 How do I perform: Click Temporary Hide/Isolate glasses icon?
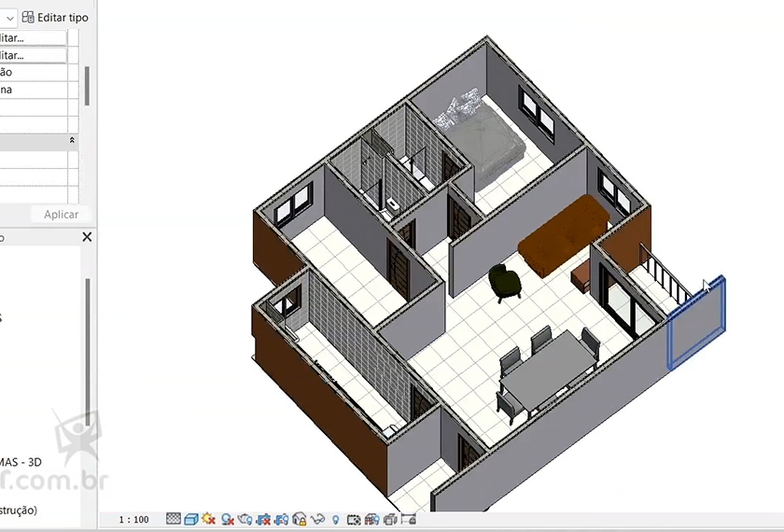[317, 519]
